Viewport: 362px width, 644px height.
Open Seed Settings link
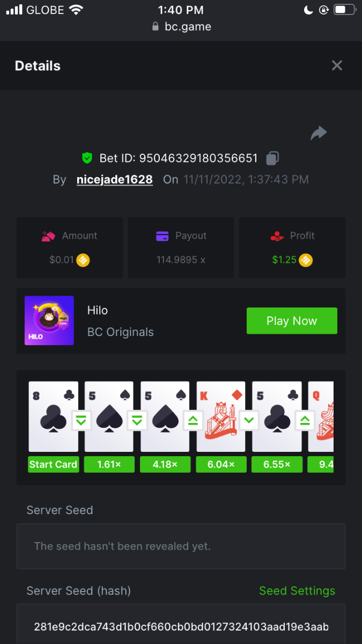pos(297,591)
